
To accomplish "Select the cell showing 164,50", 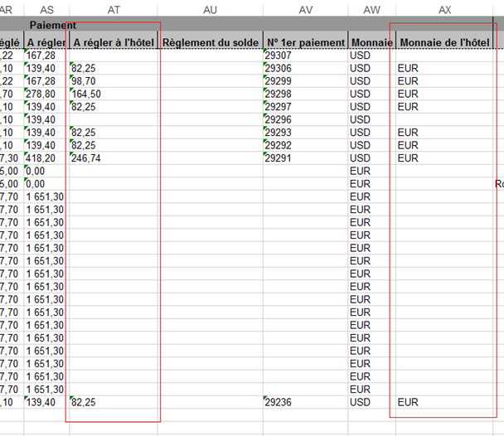I will (113, 94).
